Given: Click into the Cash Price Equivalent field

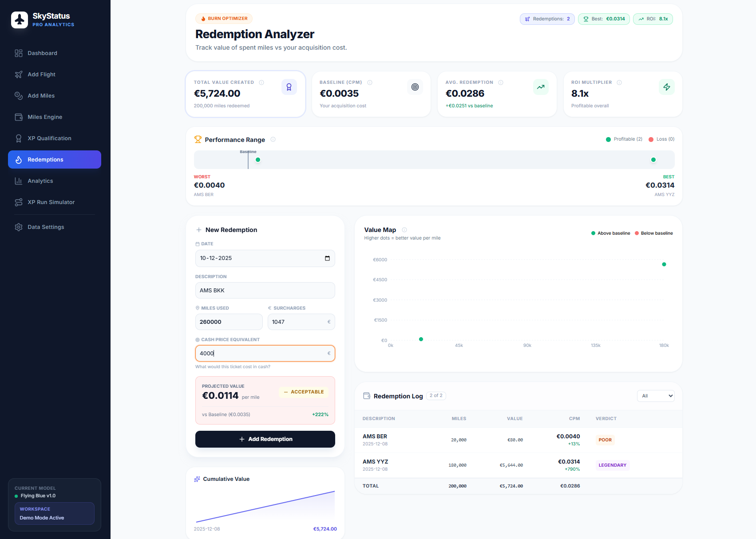Looking at the screenshot, I should point(262,354).
